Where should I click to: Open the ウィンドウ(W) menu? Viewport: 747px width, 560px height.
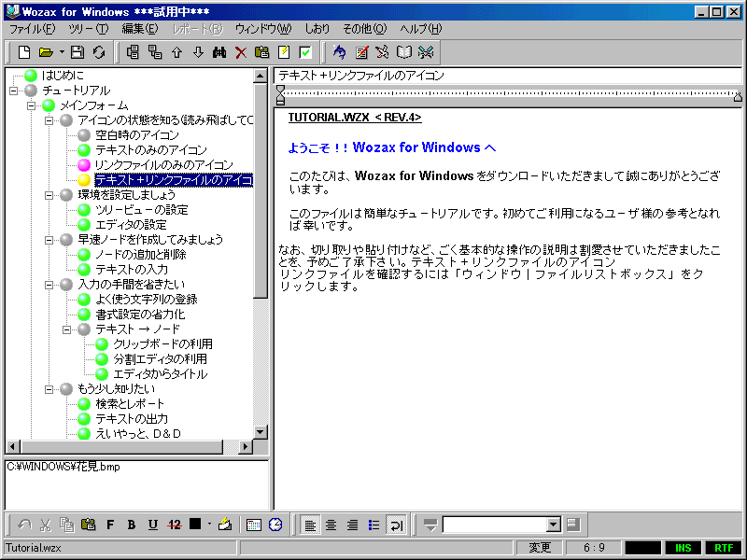(263, 29)
